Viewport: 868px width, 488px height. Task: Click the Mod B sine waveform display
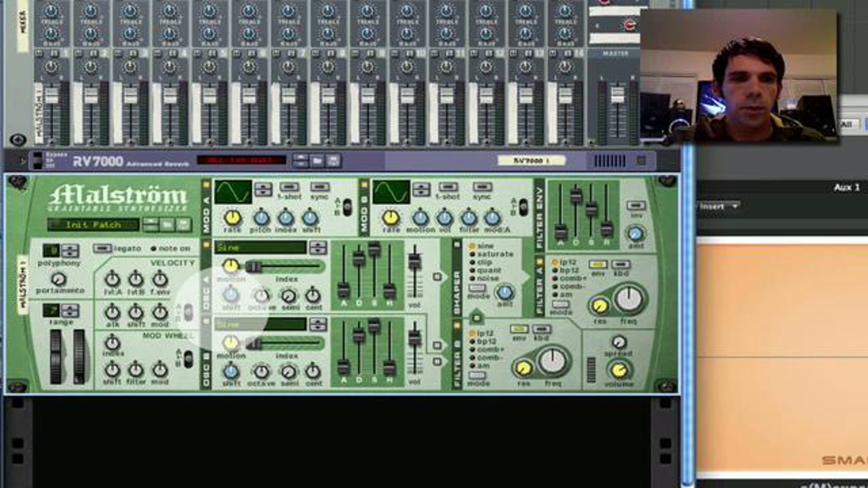coord(391,192)
